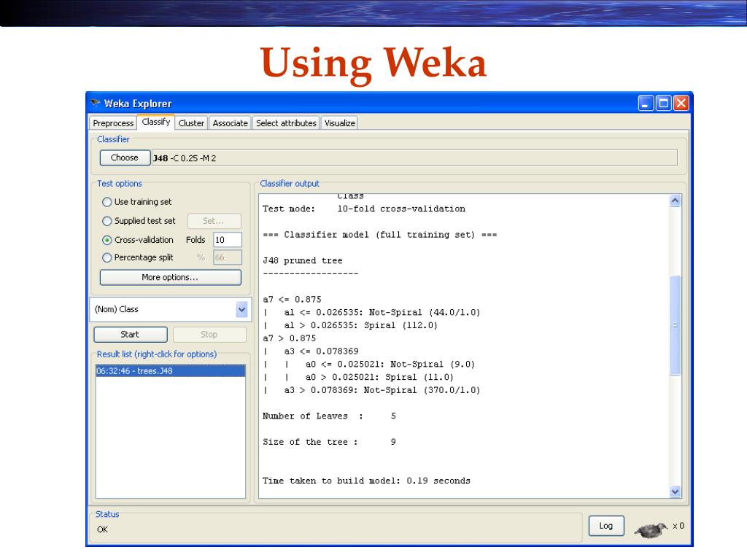Screen dimensions: 747x560
Task: Open the Visualize tab
Action: (x=340, y=122)
